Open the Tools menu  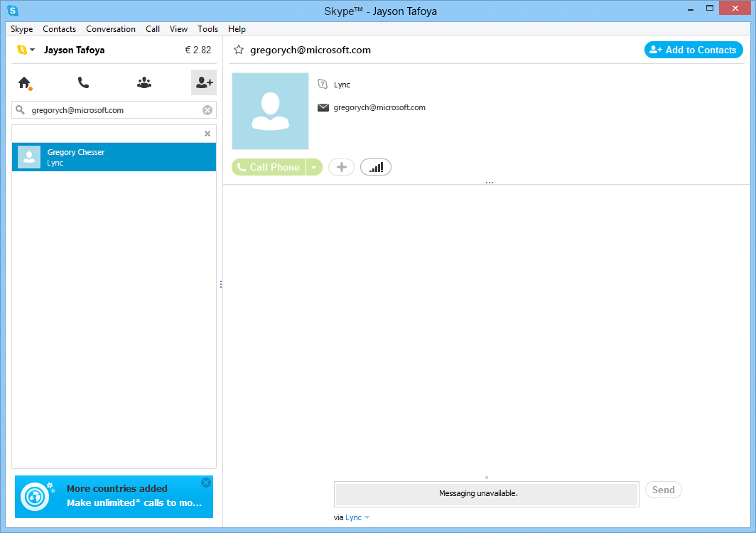(207, 29)
